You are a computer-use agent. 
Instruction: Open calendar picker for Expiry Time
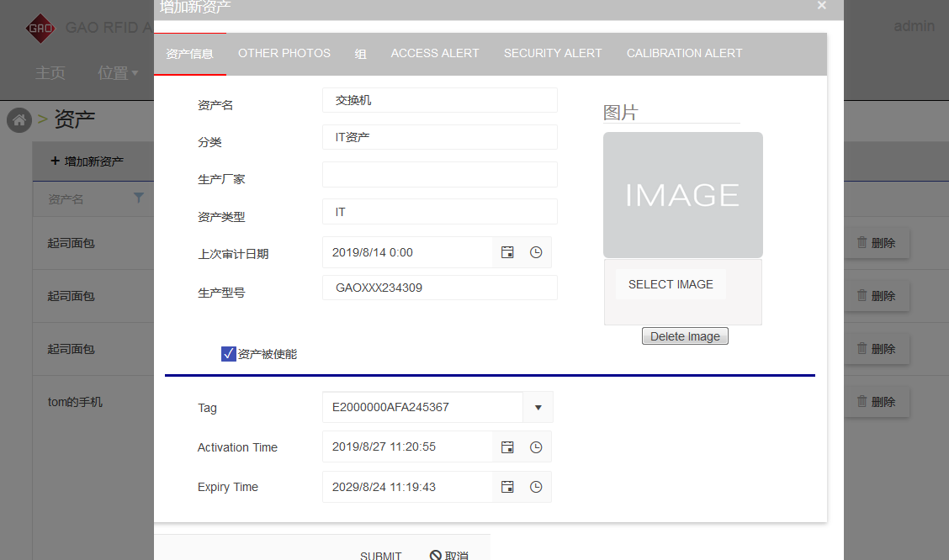(507, 487)
